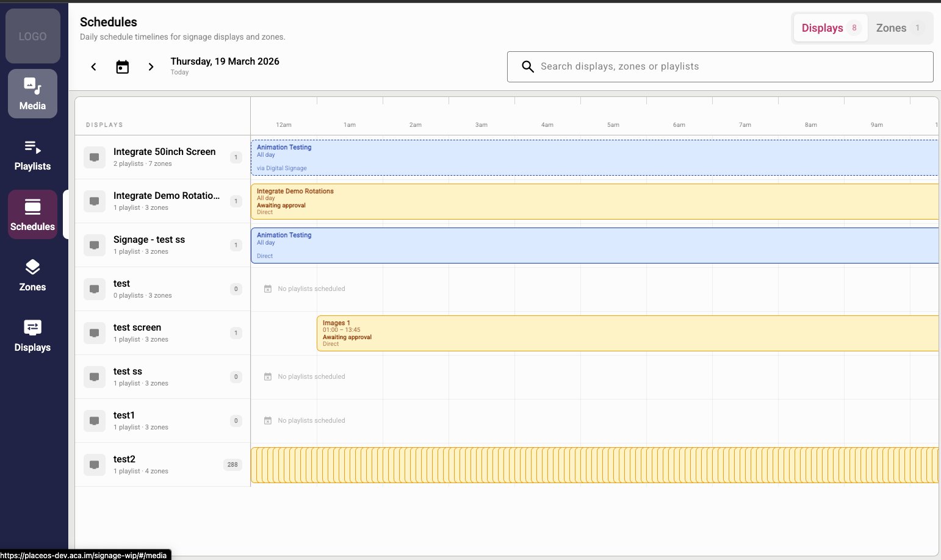
Task: Open the calendar date picker icon
Action: point(122,66)
